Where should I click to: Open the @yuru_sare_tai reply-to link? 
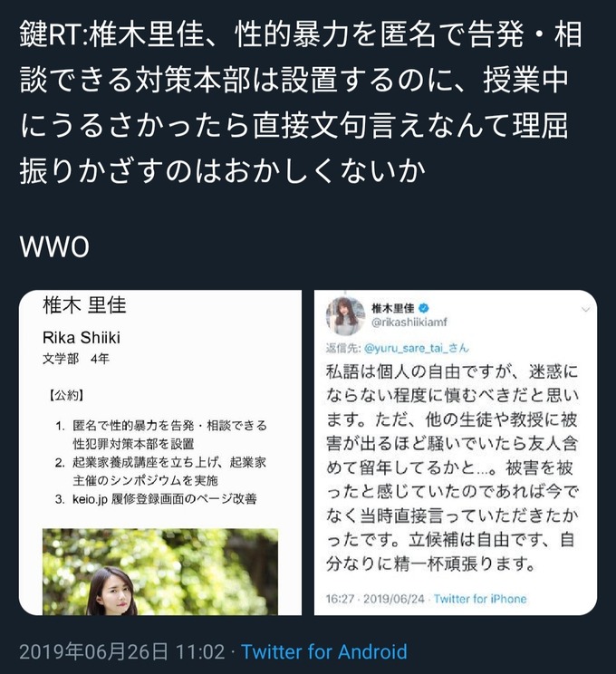pyautogui.click(x=417, y=348)
